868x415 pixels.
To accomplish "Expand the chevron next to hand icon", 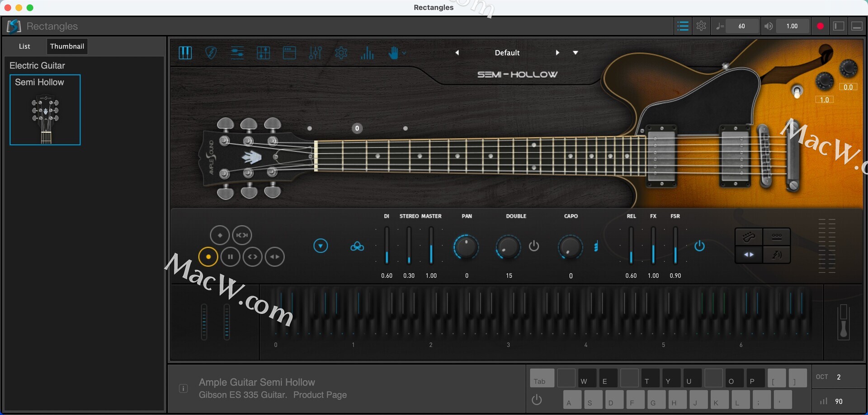I will (404, 53).
